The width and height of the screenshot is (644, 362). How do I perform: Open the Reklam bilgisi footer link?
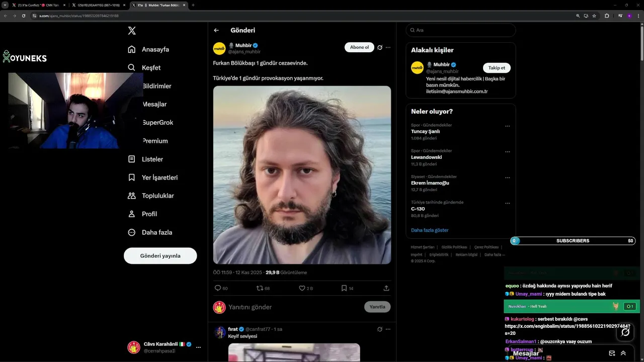pos(466,255)
